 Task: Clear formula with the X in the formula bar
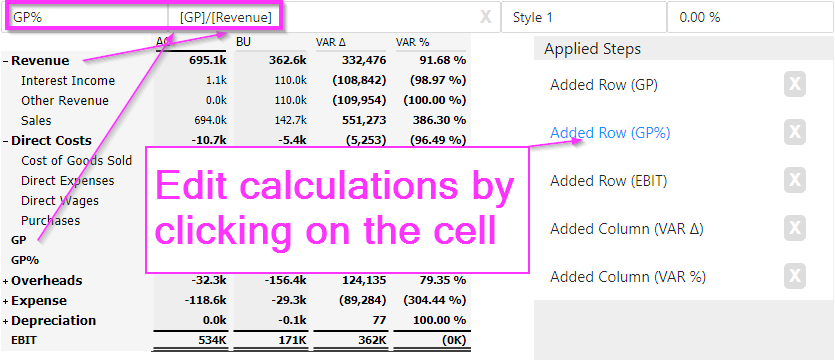click(485, 17)
